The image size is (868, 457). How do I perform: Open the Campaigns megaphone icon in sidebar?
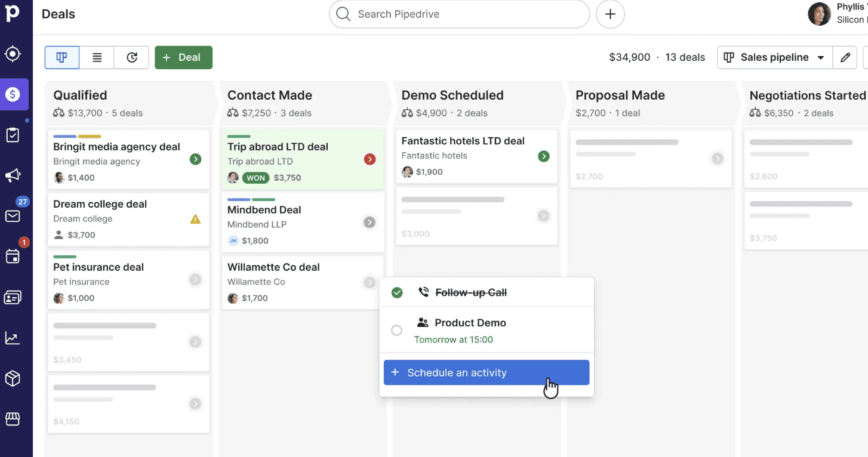point(13,175)
